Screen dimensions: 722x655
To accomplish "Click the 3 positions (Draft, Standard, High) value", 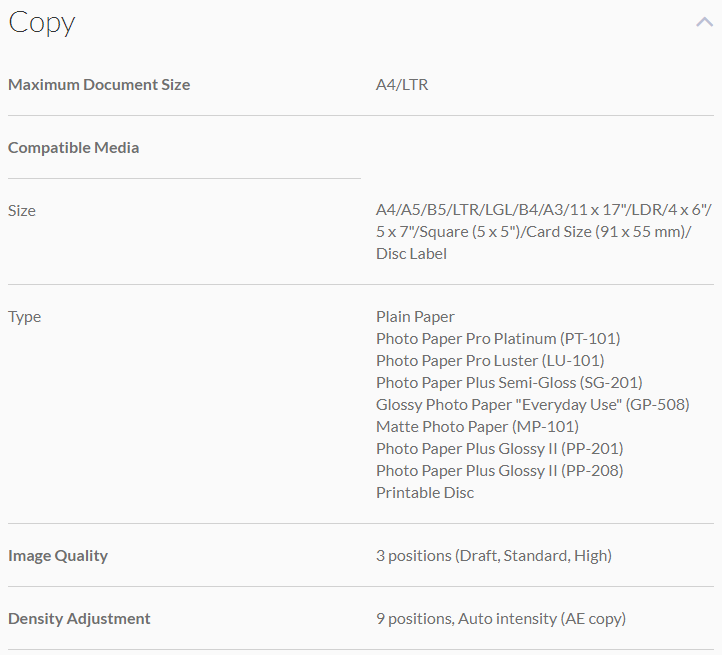I will click(x=494, y=555).
